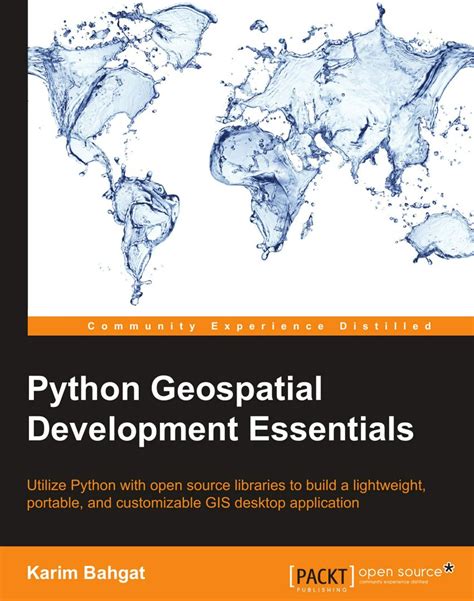
Task: Click the Python Geospatial title line
Action: tap(174, 389)
